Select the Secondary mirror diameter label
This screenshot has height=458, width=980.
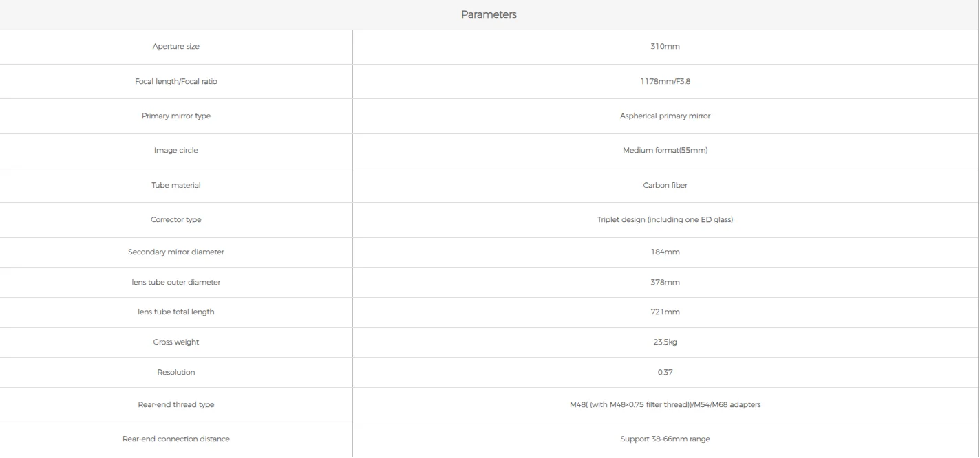[x=176, y=252]
